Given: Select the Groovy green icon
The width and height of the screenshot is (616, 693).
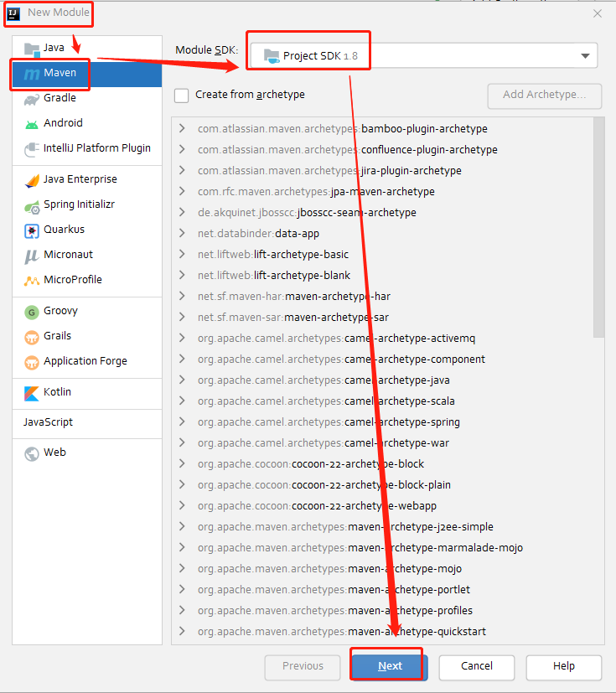Looking at the screenshot, I should tap(31, 313).
